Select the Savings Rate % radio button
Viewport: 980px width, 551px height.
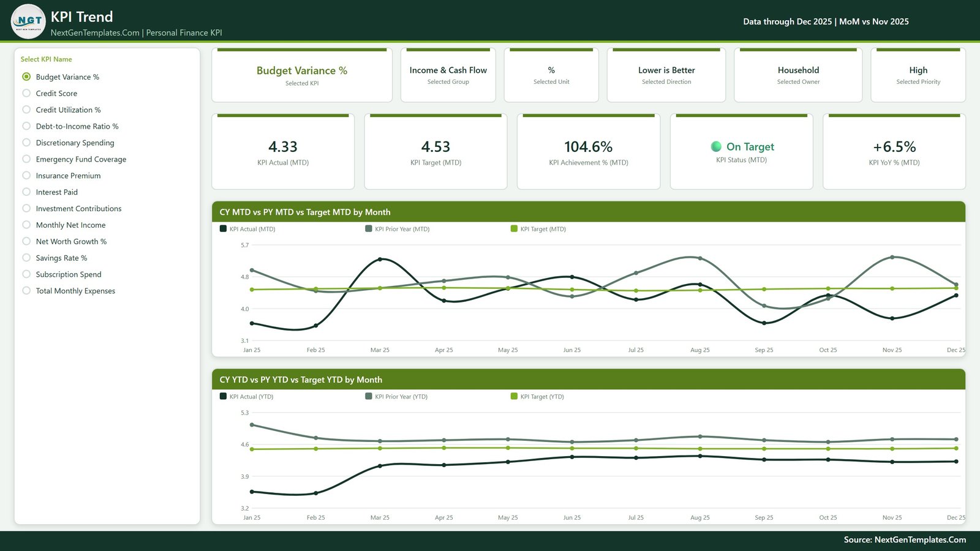click(26, 258)
